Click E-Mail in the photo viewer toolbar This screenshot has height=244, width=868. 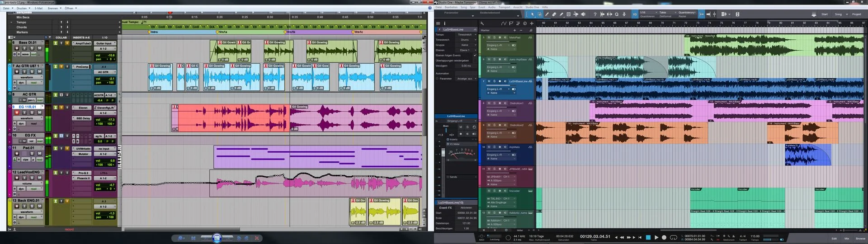coord(38,8)
